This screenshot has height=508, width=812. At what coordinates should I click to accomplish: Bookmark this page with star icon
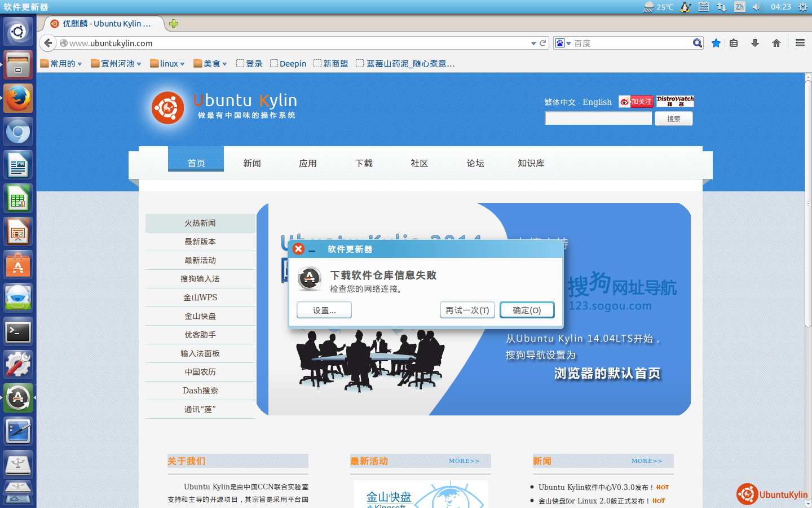point(716,43)
